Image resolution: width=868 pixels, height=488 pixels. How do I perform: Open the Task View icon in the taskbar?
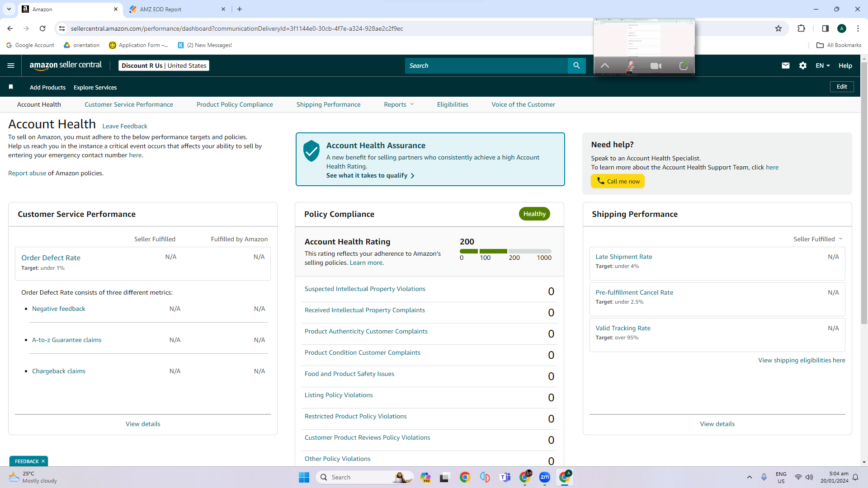pyautogui.click(x=445, y=477)
